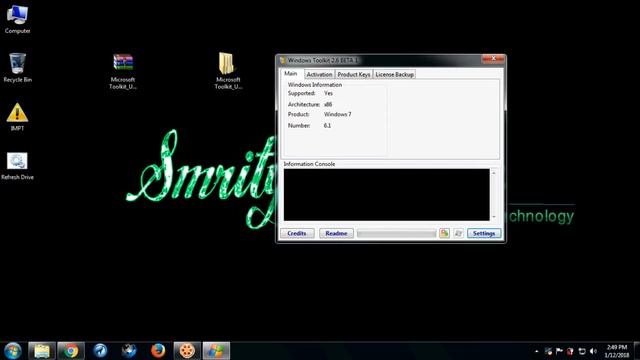Click the 'Windows Information' group label
Viewport: 640px width, 360px height.
315,85
